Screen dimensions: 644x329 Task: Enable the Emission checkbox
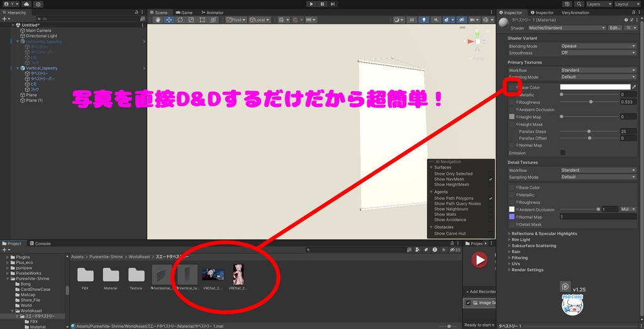pyautogui.click(x=563, y=153)
